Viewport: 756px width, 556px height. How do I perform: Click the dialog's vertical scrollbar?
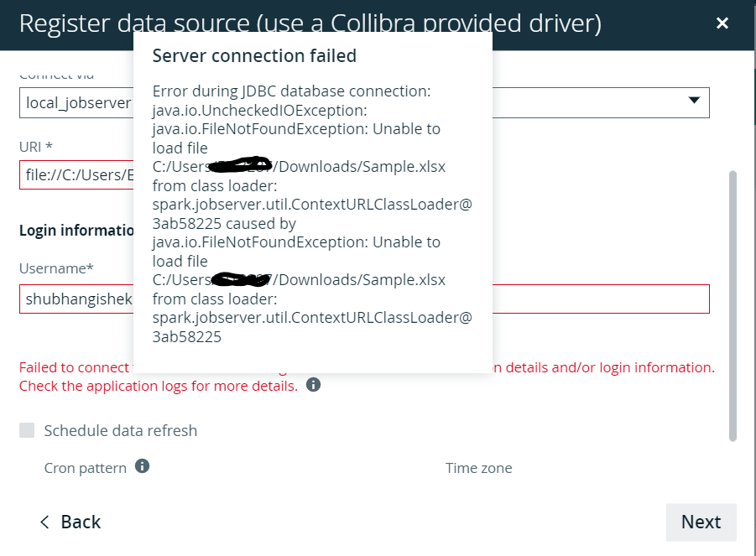pos(733,305)
